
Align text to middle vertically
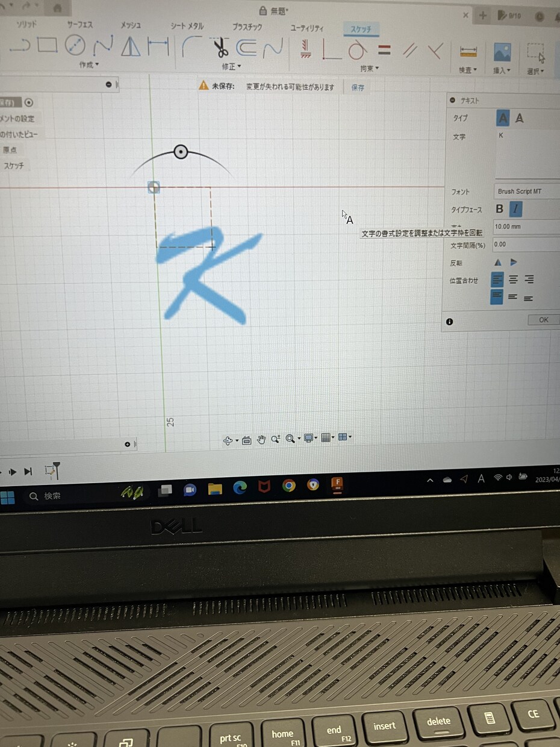coord(512,296)
